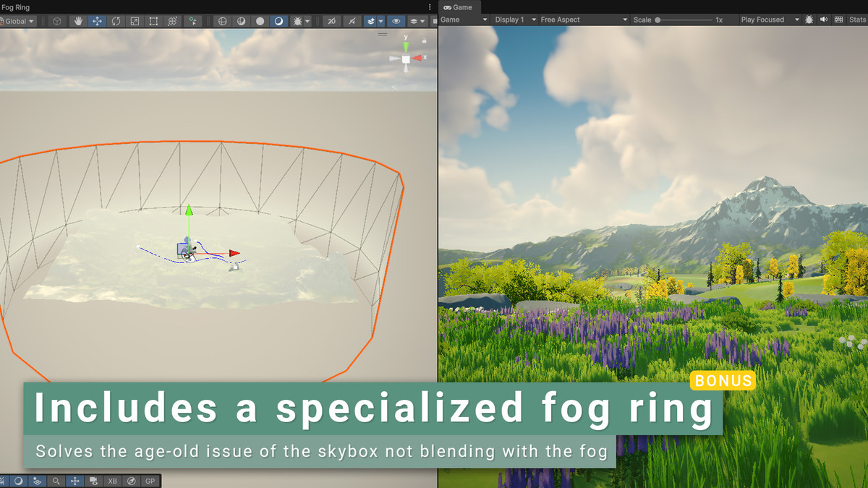
Task: Click the selected camera object at gizmo center
Action: pos(187,250)
